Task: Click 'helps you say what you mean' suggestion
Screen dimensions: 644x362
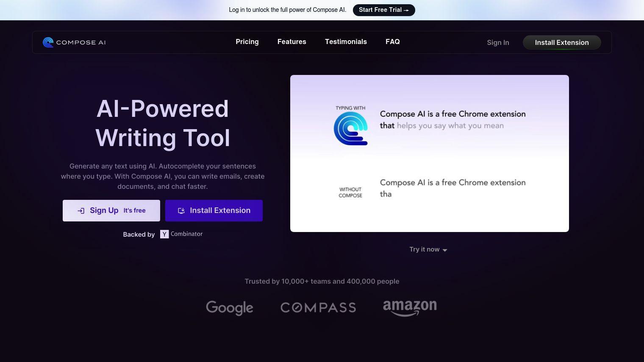Action: coord(450,126)
